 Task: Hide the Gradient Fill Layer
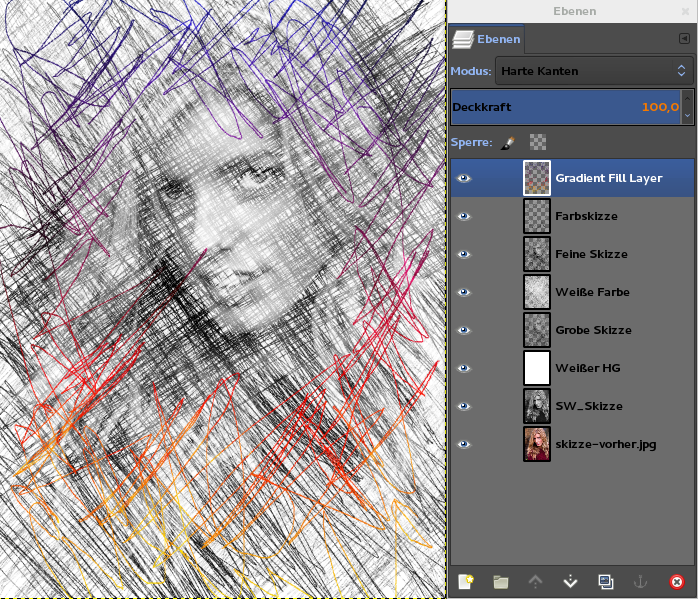[463, 178]
